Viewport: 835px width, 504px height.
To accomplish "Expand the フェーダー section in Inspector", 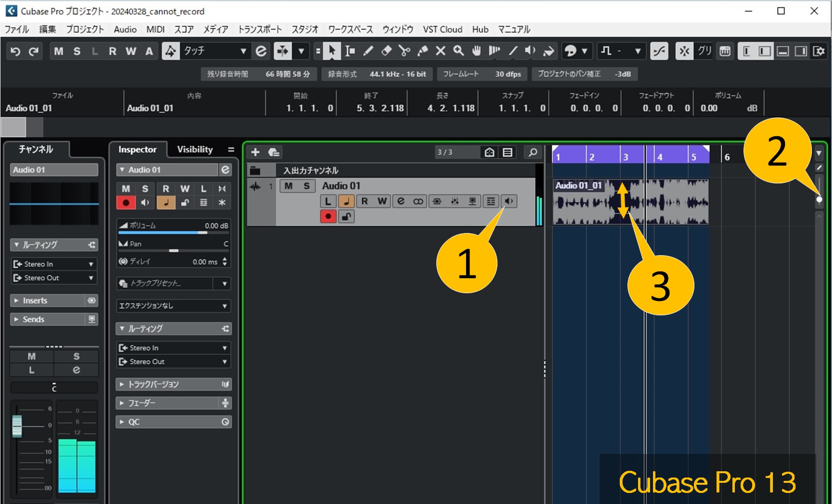I will [x=173, y=403].
